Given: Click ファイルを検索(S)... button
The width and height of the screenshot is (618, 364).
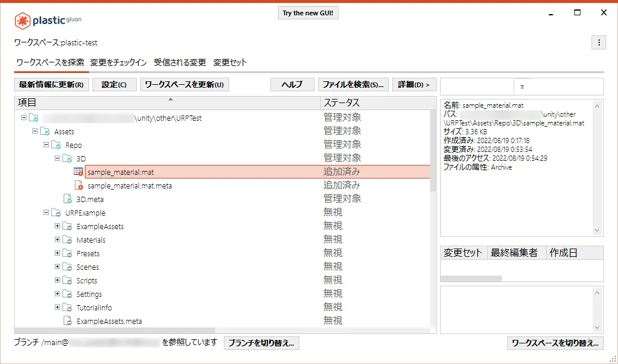Looking at the screenshot, I should click(353, 85).
